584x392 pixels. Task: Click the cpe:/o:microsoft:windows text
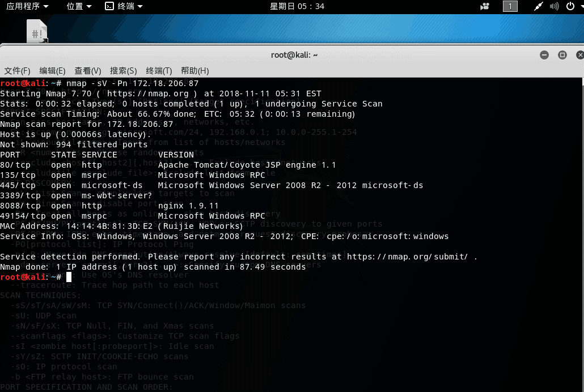[388, 236]
